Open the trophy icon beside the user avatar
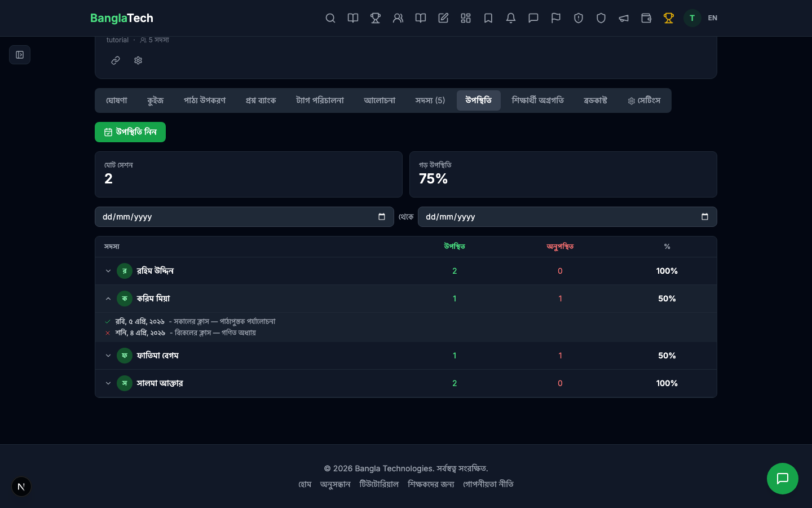The image size is (812, 508). (669, 18)
